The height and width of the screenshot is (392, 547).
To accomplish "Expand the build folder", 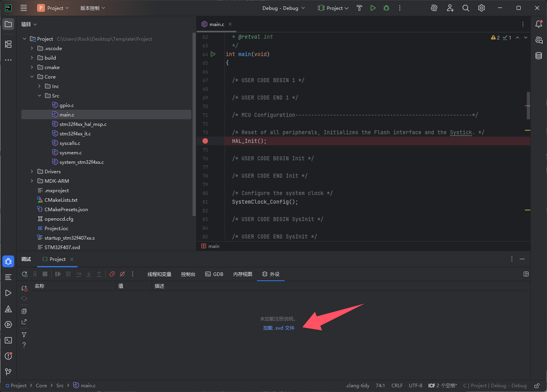I will [32, 58].
